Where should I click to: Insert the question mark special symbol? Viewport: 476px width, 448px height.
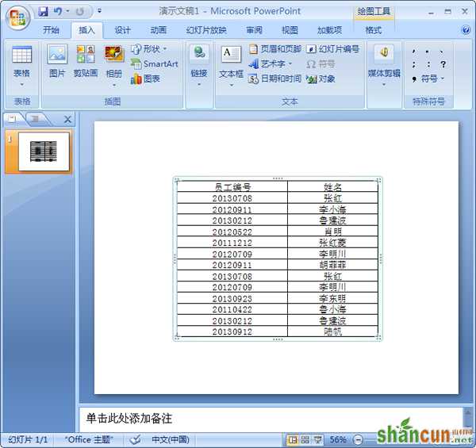(x=443, y=64)
